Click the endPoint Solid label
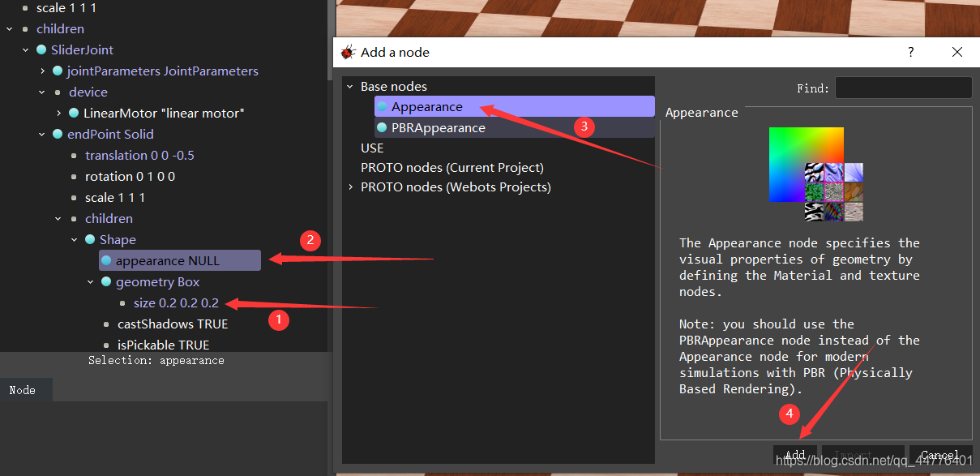 coord(110,135)
